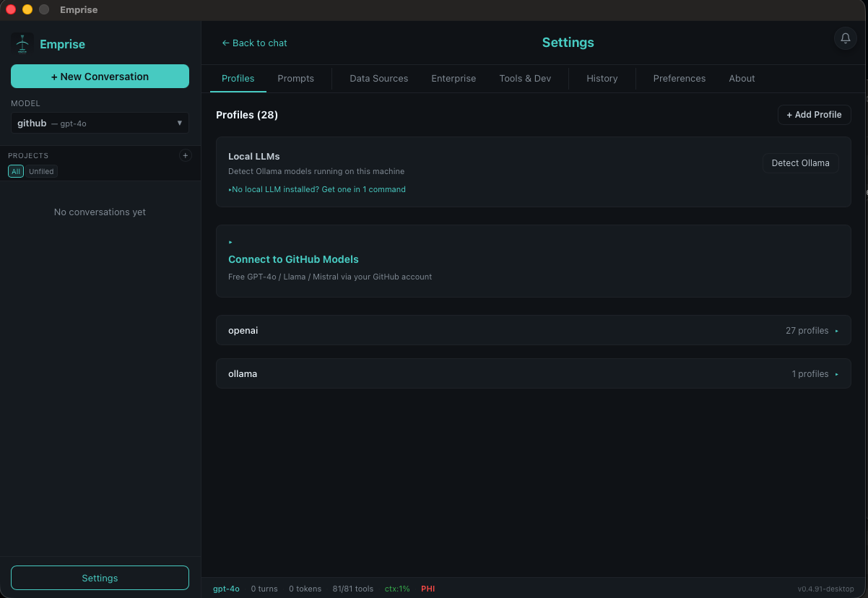This screenshot has height=598, width=868.
Task: Click the 'Profiles (28)' heading
Action: click(x=247, y=115)
